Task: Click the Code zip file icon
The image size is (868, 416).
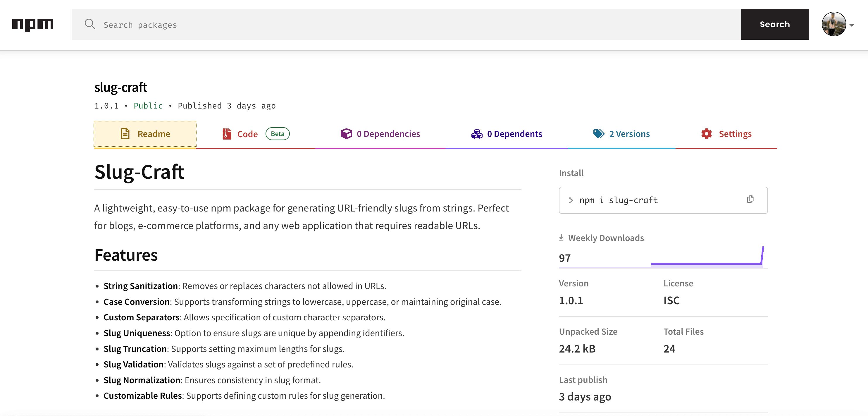Action: (x=227, y=134)
